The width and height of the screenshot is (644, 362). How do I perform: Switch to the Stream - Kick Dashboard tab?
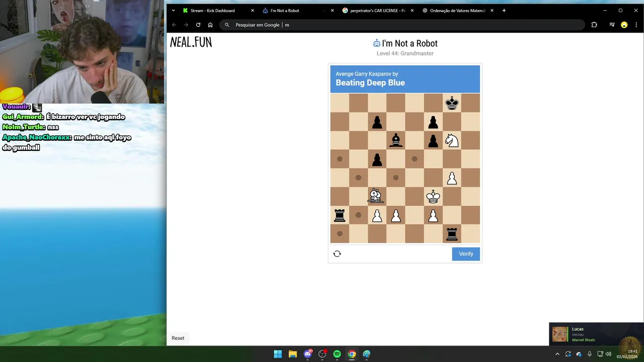click(x=217, y=11)
